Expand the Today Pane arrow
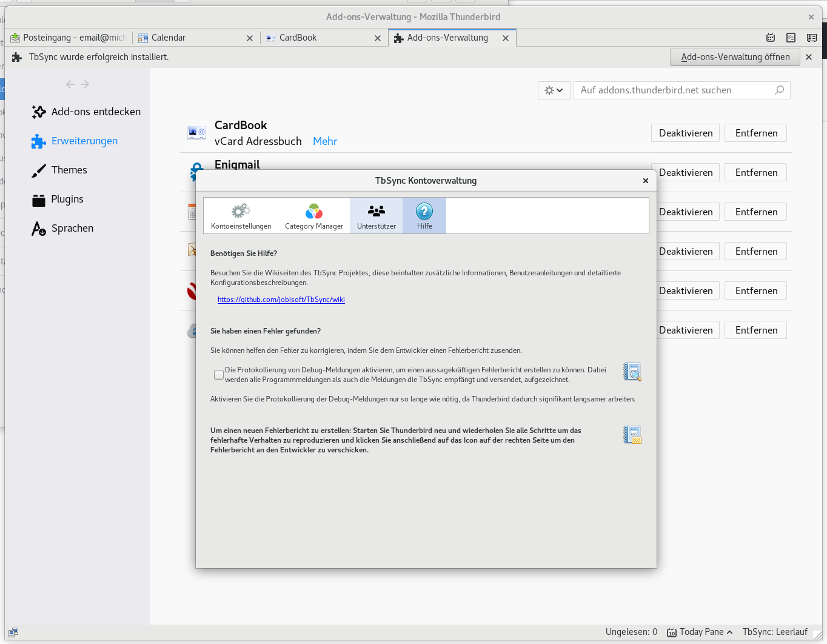This screenshot has width=827, height=644. pos(730,632)
